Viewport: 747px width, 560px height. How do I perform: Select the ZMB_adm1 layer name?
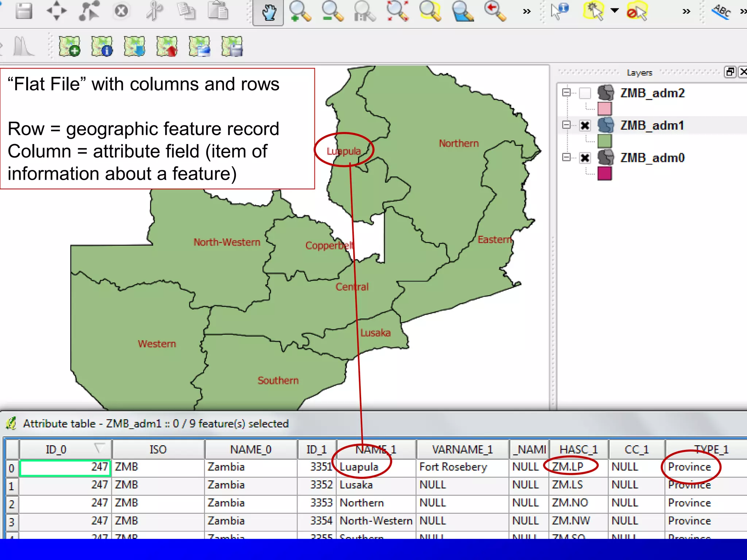(652, 125)
